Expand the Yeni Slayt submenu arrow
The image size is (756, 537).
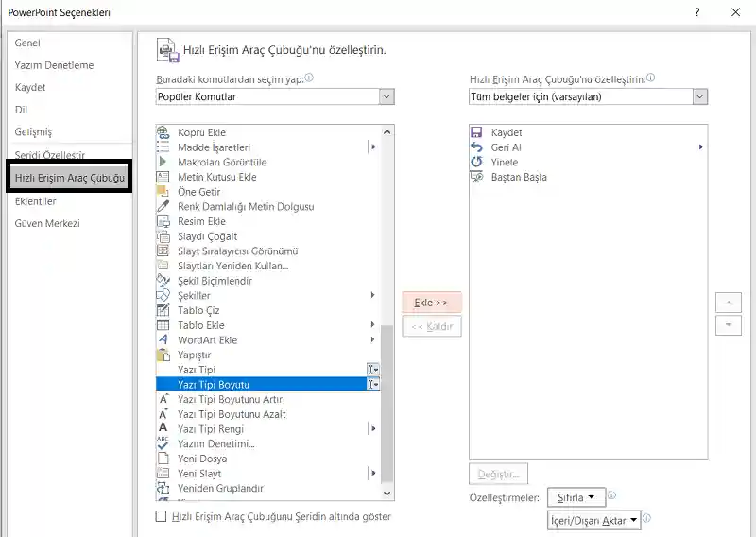(x=372, y=474)
